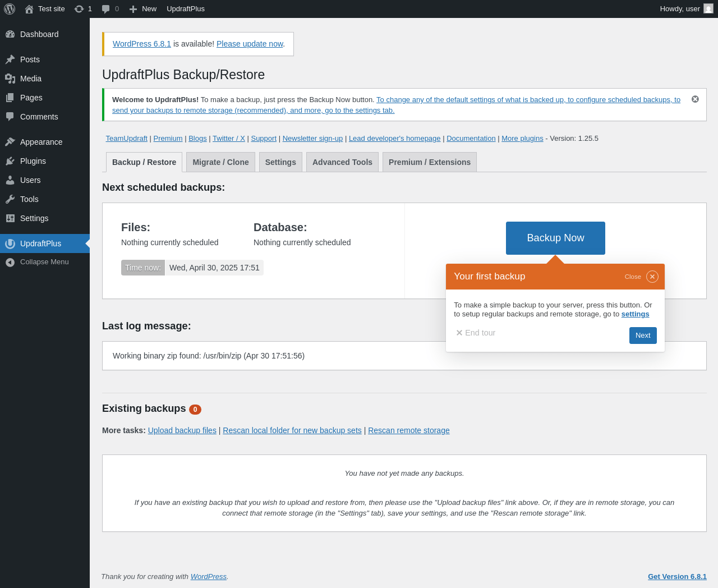Click the Settings sliders icon in sidebar
This screenshot has height=588, width=718.
[10, 218]
